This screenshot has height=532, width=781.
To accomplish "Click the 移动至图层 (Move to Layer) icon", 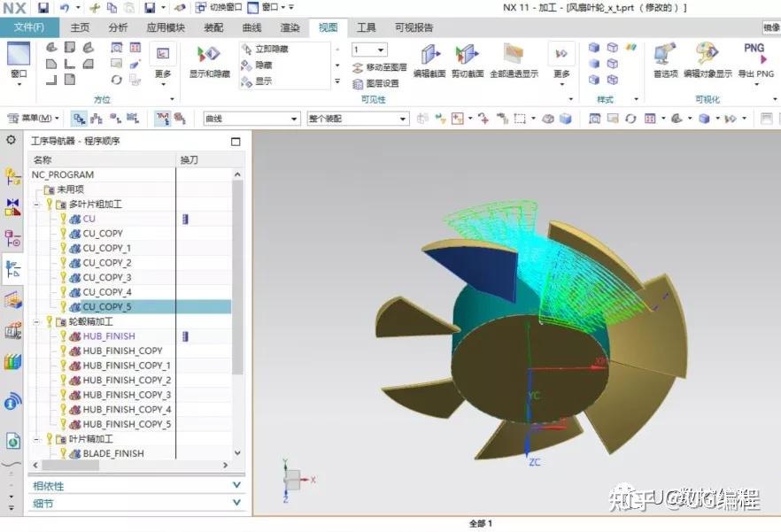I will 383,66.
